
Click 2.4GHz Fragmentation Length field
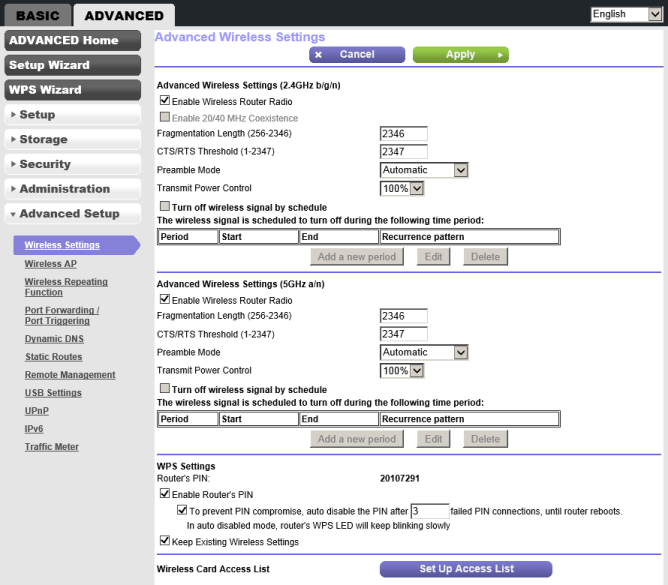pyautogui.click(x=403, y=133)
